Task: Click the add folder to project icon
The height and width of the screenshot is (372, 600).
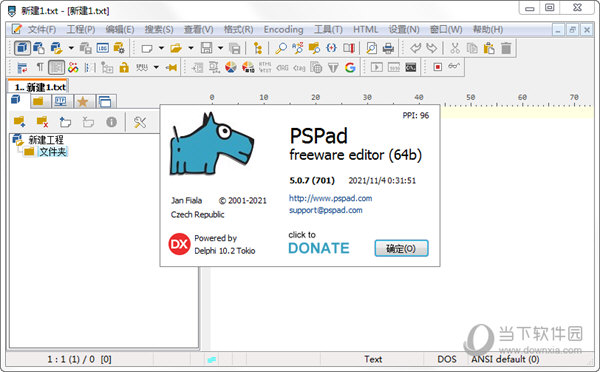Action: (x=20, y=122)
